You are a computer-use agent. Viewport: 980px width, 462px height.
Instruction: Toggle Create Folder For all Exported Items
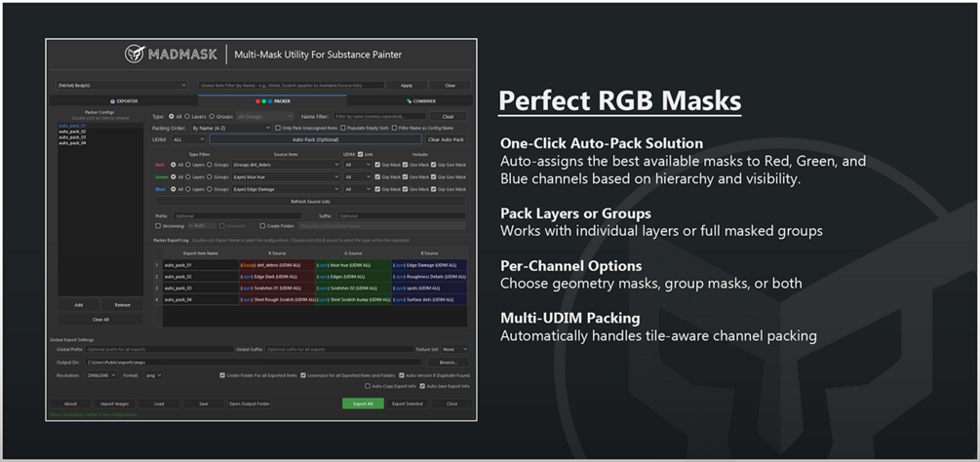222,375
